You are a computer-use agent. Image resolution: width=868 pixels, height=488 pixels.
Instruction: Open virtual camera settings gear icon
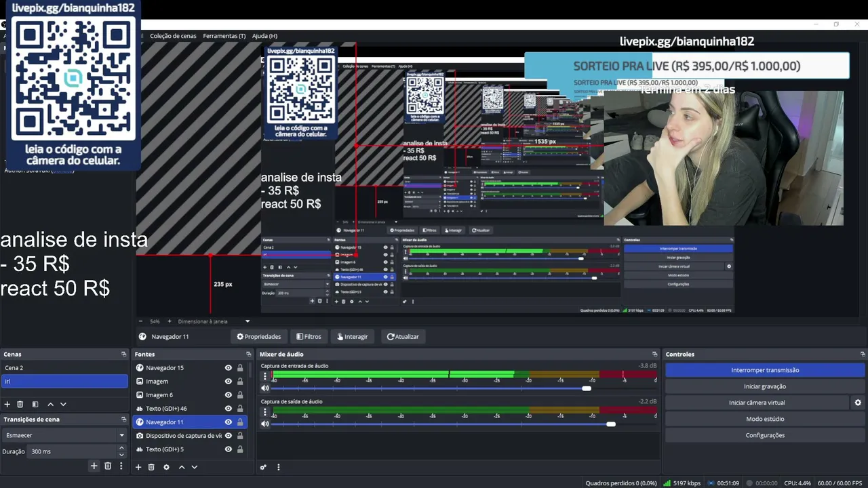tap(858, 403)
